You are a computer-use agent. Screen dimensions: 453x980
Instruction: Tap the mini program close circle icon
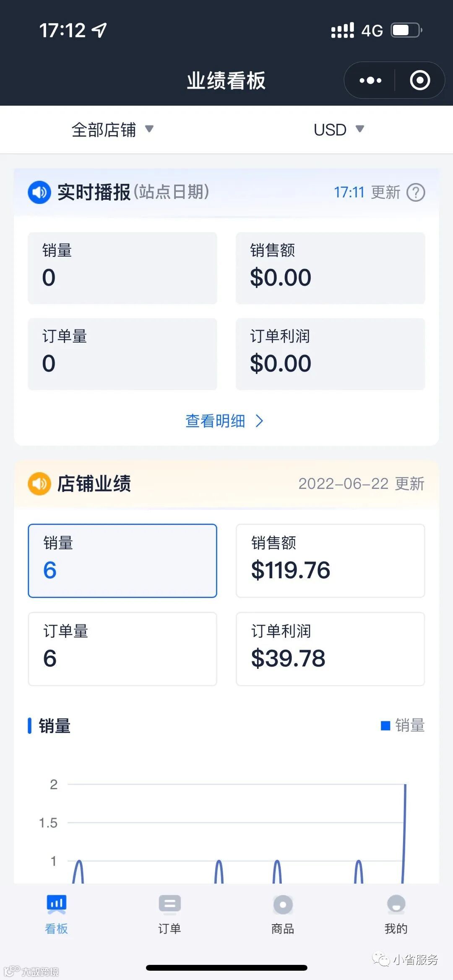(420, 80)
